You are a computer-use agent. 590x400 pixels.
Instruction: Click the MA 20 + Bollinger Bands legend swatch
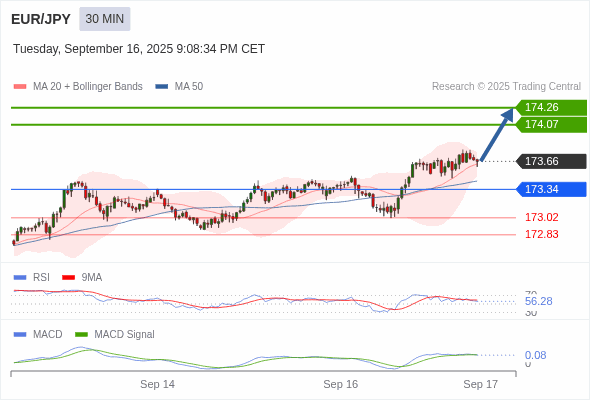pyautogui.click(x=20, y=87)
